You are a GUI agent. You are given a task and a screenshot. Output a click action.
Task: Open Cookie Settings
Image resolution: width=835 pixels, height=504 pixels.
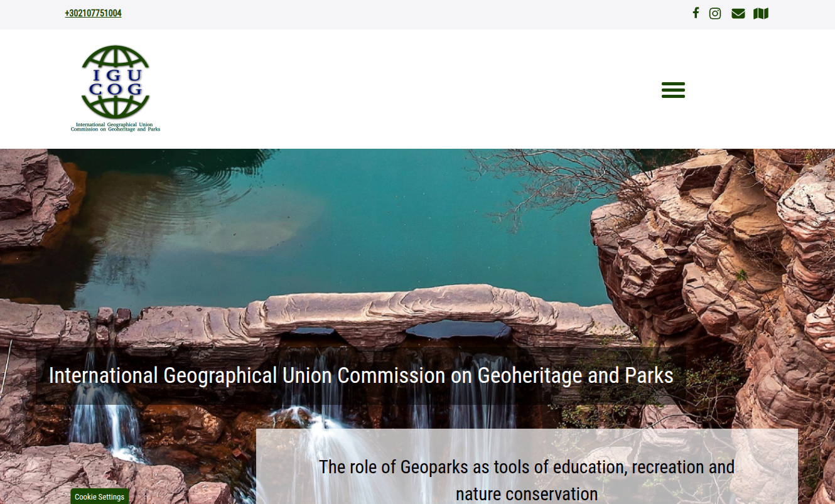[x=99, y=496]
